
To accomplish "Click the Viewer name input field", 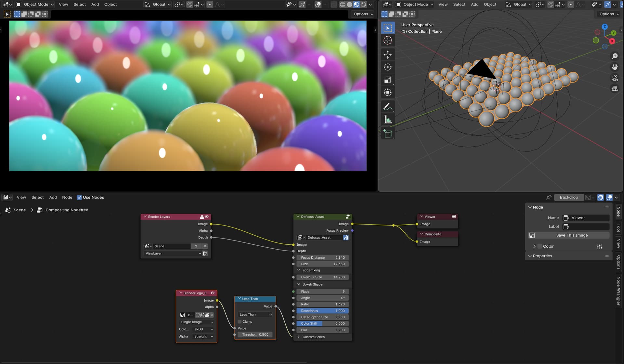I will (x=590, y=218).
